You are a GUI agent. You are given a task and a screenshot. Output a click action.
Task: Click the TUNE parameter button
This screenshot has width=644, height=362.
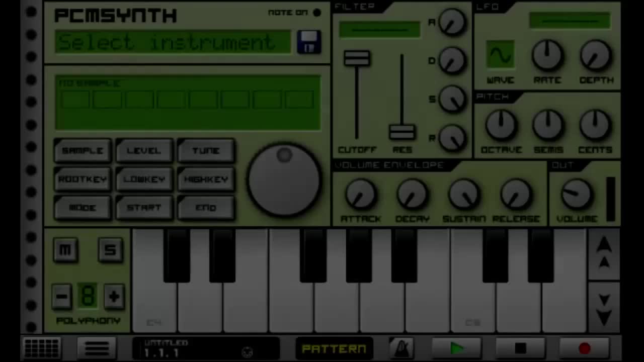click(x=206, y=151)
